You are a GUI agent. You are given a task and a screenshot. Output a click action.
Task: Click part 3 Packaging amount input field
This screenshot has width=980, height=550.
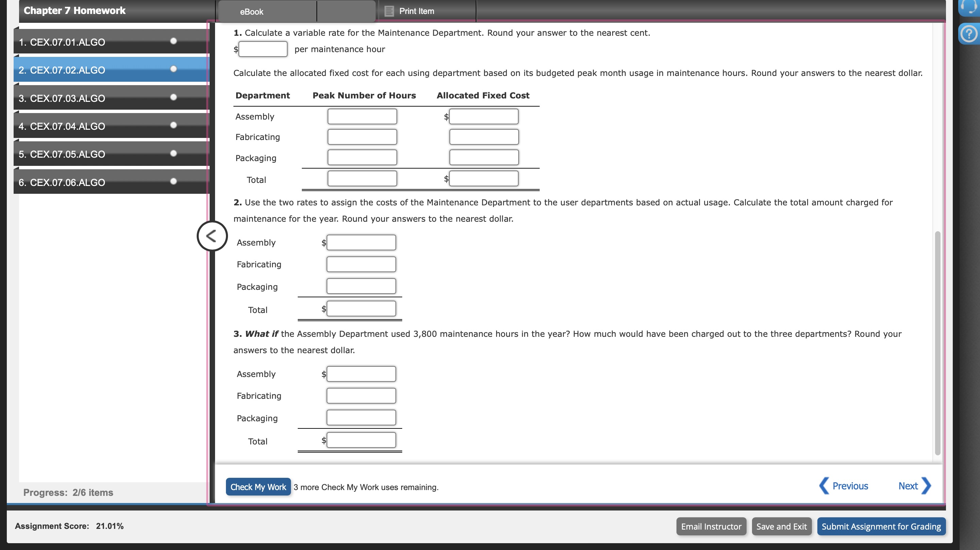(x=361, y=418)
